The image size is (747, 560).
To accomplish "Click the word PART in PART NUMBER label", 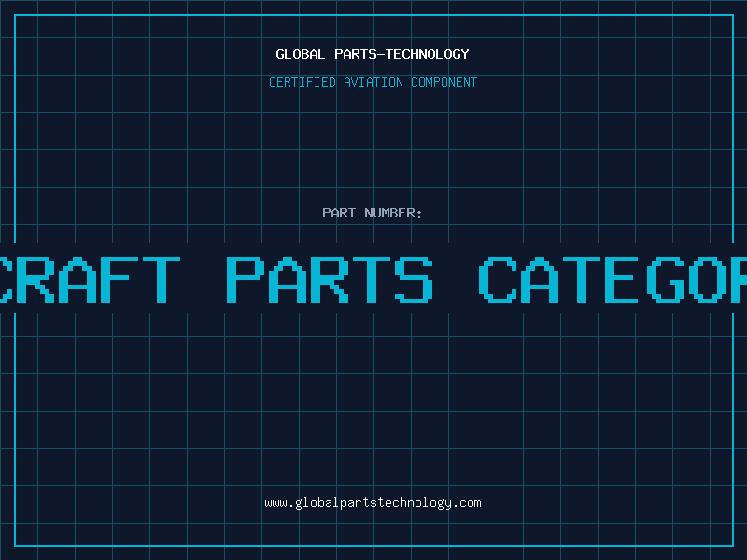I will [339, 213].
